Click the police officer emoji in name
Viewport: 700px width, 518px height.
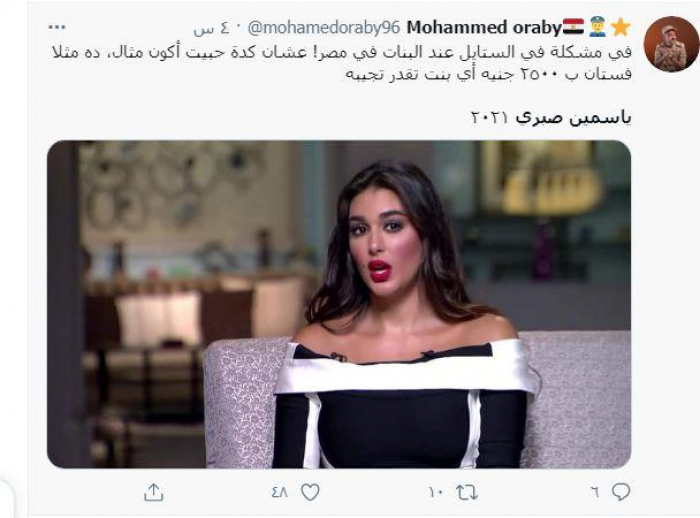597,28
